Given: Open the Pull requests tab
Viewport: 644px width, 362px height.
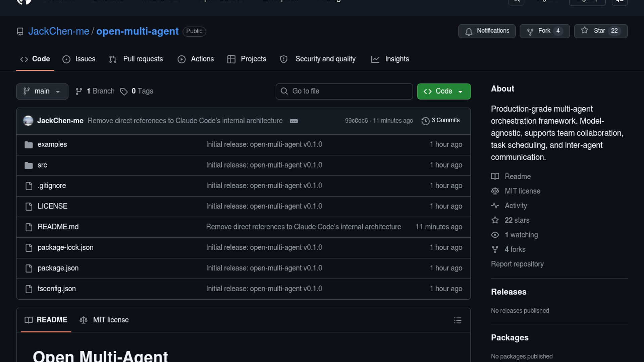Looking at the screenshot, I should click(x=136, y=59).
